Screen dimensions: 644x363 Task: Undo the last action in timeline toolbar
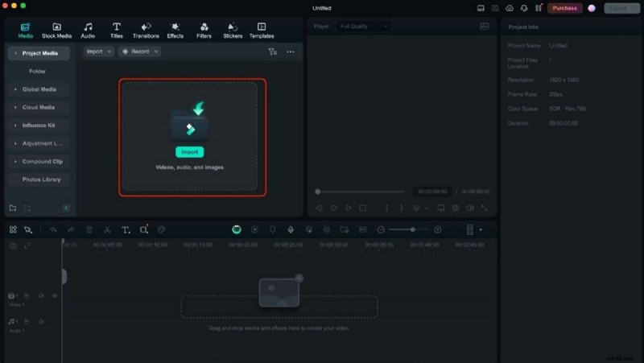click(x=53, y=230)
